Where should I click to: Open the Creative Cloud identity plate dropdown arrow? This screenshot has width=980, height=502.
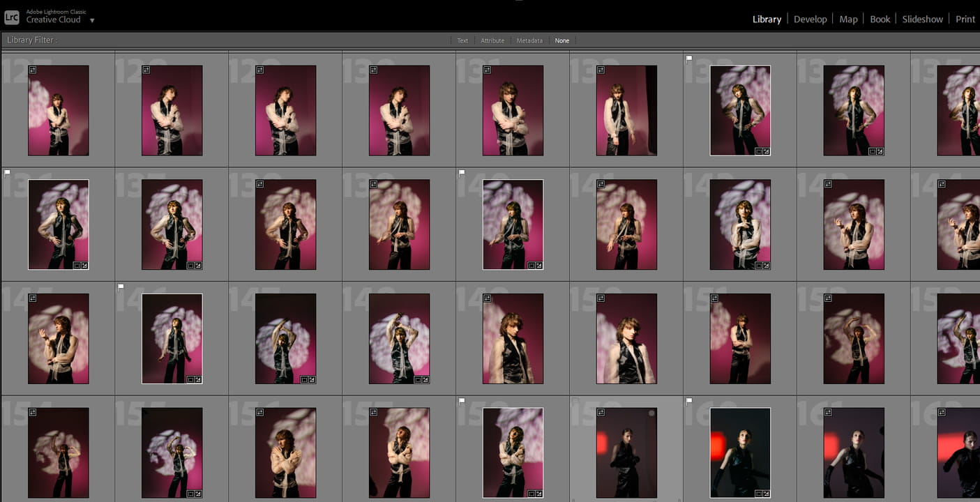click(x=92, y=20)
